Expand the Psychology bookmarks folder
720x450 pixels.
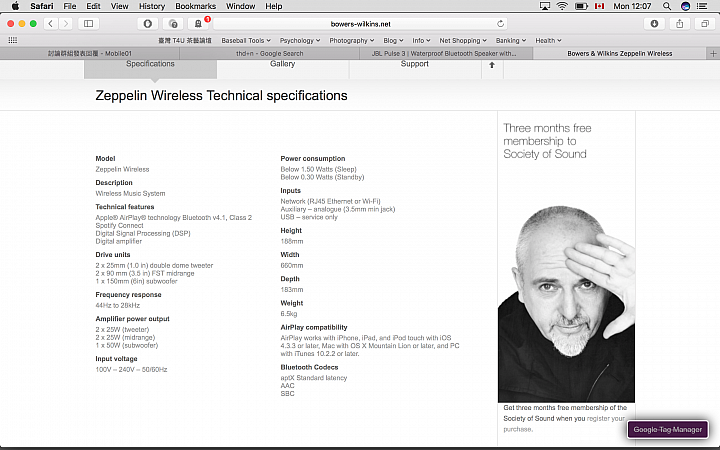click(300, 40)
